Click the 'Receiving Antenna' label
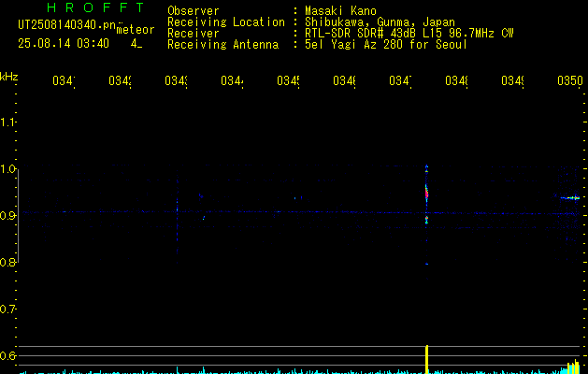 coord(222,45)
